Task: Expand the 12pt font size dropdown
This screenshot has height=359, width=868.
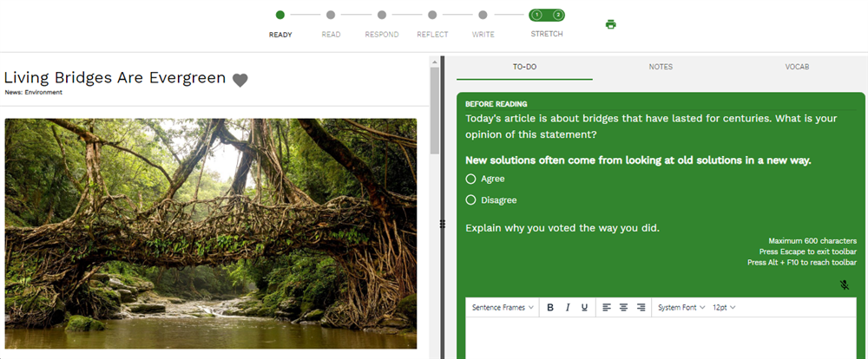Action: (x=724, y=308)
